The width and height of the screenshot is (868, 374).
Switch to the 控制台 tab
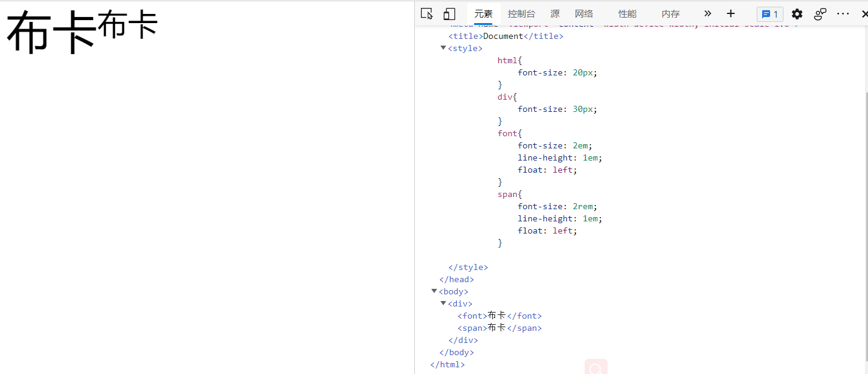point(521,13)
